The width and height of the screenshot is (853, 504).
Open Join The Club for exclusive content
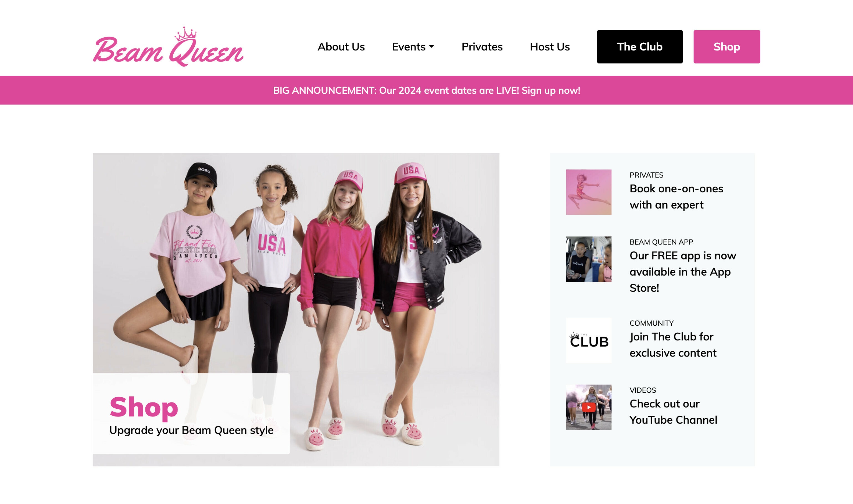pos(673,345)
